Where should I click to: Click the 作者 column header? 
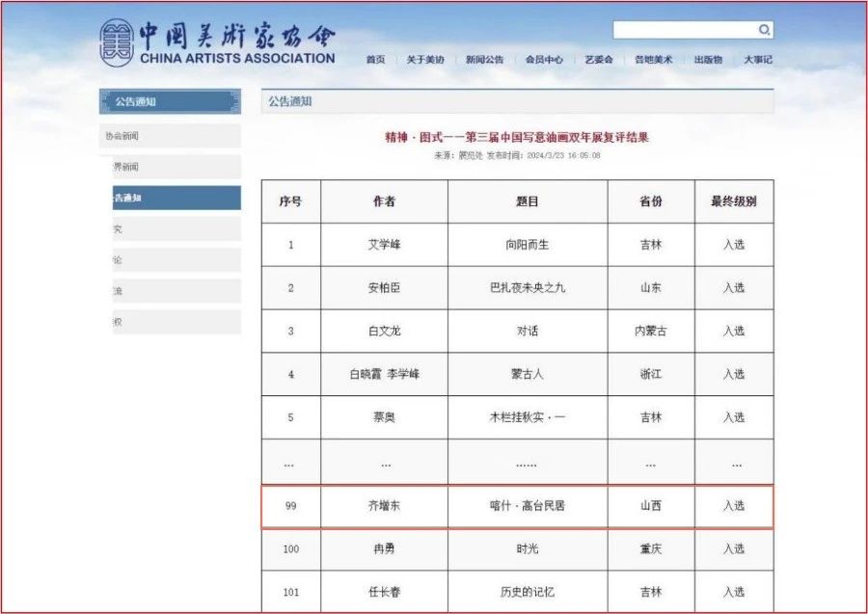384,201
